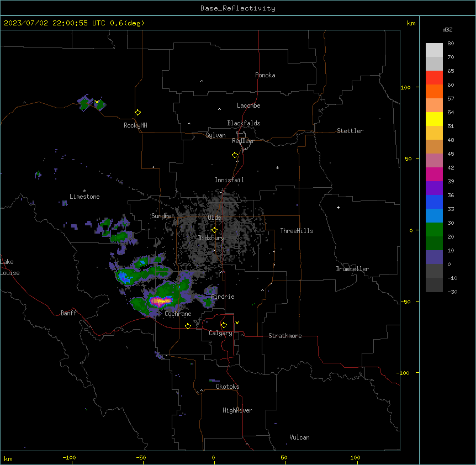The image size is (476, 465).
Task: Select the Olds label
Action: click(214, 218)
